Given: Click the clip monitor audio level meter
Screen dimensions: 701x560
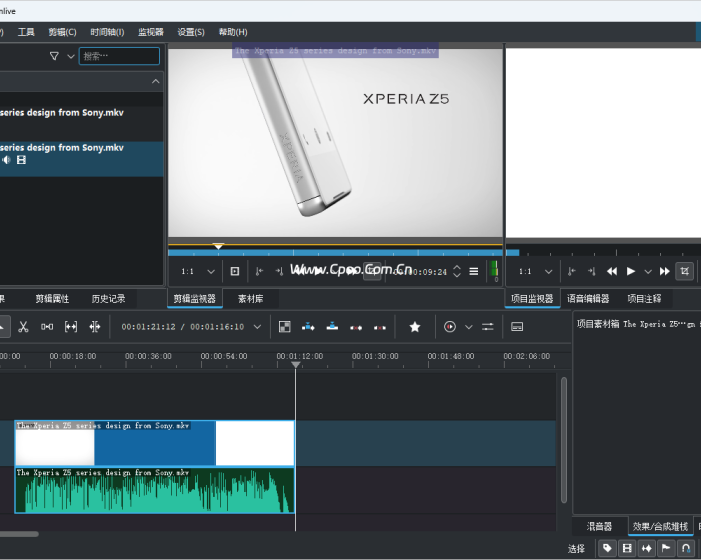Looking at the screenshot, I should [x=494, y=269].
